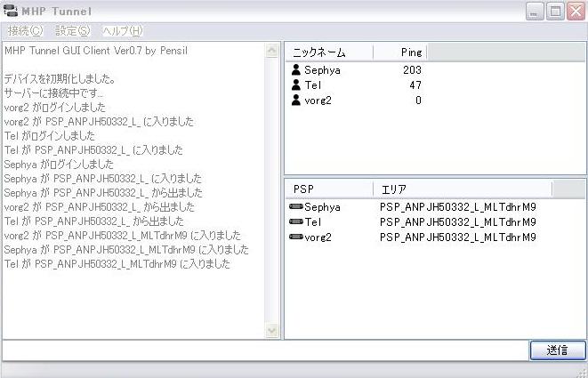Image resolution: width=588 pixels, height=378 pixels.
Task: Click log line 'サーバーに接続中です...'
Action: pyautogui.click(x=53, y=93)
